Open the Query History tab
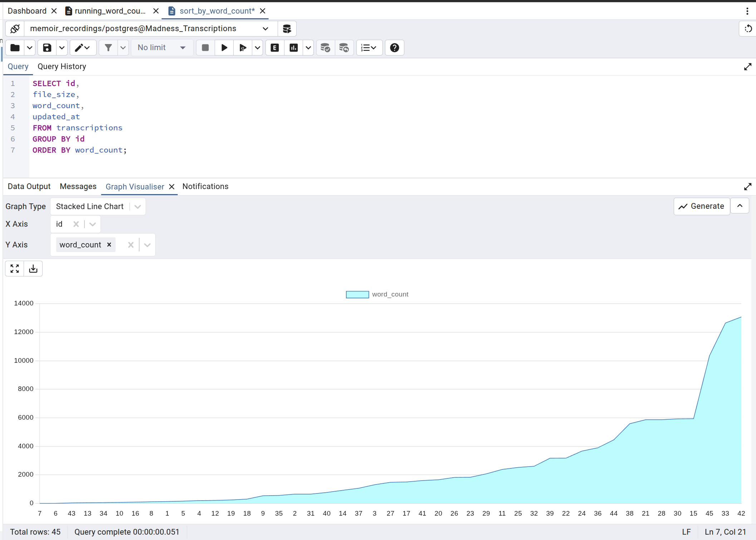This screenshot has height=540, width=756. tap(62, 67)
